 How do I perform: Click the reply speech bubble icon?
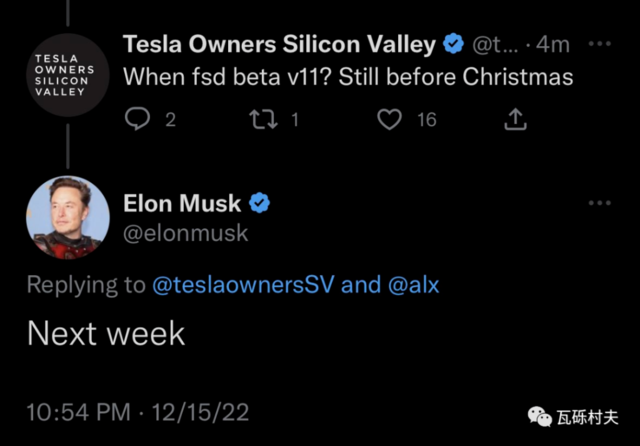pyautogui.click(x=137, y=120)
